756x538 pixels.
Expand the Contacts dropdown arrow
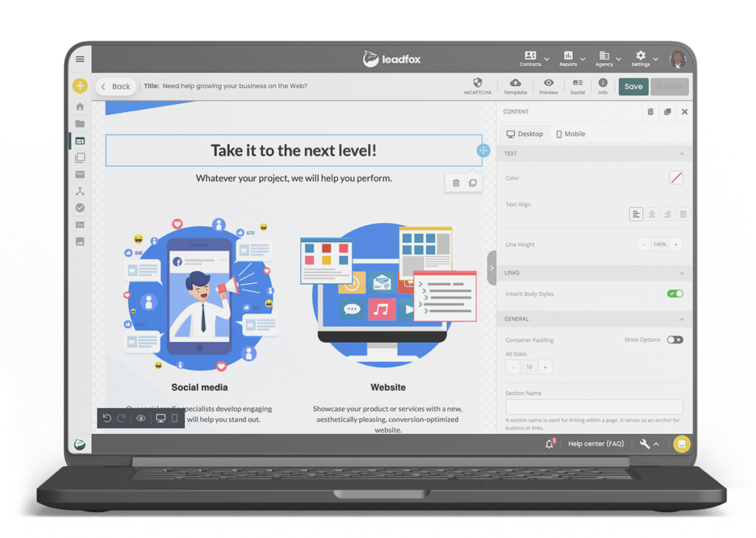click(x=547, y=59)
